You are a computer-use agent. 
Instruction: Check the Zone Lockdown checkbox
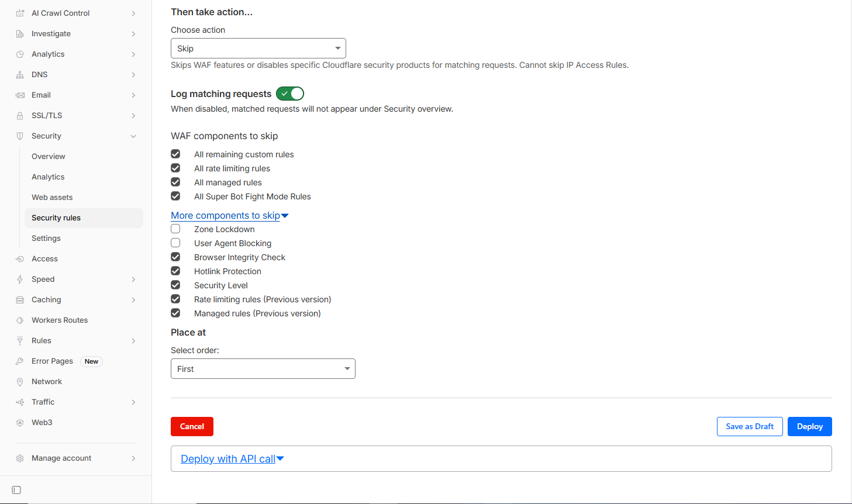(175, 229)
